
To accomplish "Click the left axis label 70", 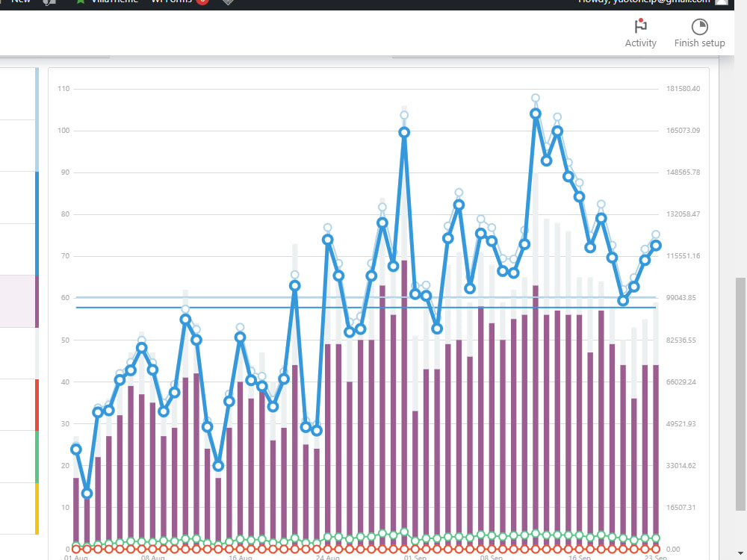I will (x=65, y=256).
